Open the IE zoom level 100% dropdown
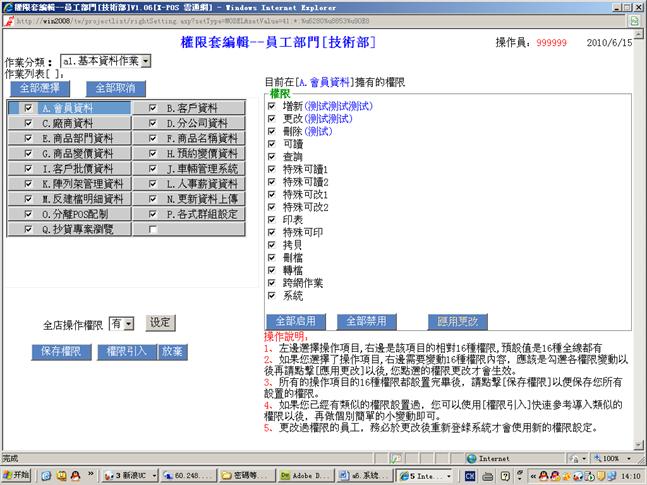This screenshot has width=647, height=485. [608, 458]
